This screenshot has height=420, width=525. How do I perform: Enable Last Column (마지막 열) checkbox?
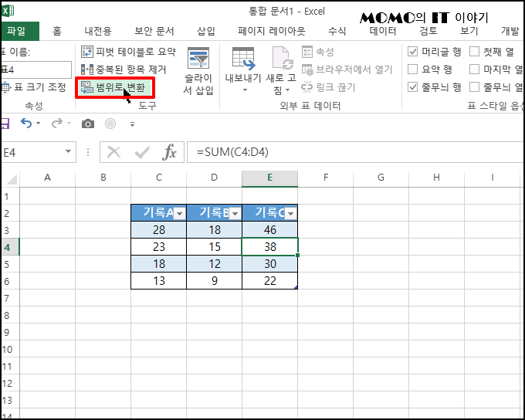tap(475, 69)
